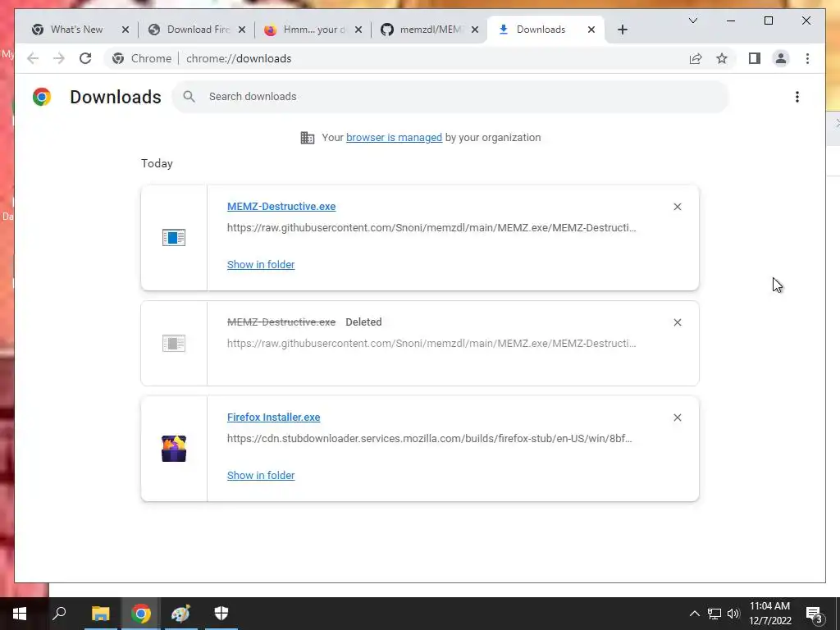The height and width of the screenshot is (630, 840).
Task: Open the MEMZ-Destructive.exe download link
Action: 281,206
